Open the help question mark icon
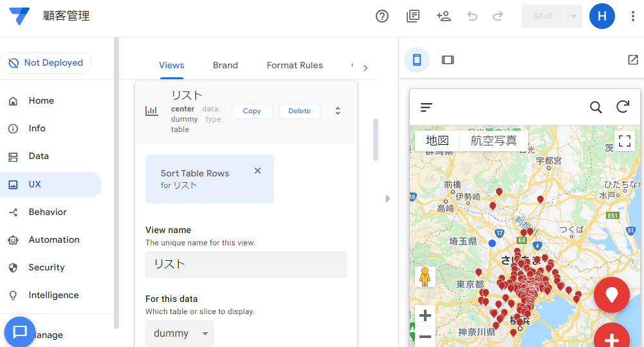Image resolution: width=644 pixels, height=347 pixels. (x=382, y=16)
